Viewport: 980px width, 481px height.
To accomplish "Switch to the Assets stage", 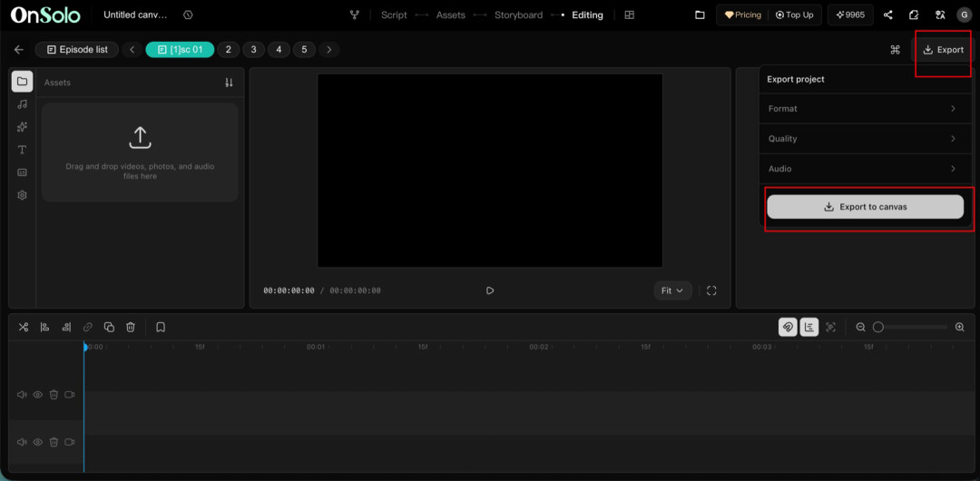I will pos(451,15).
